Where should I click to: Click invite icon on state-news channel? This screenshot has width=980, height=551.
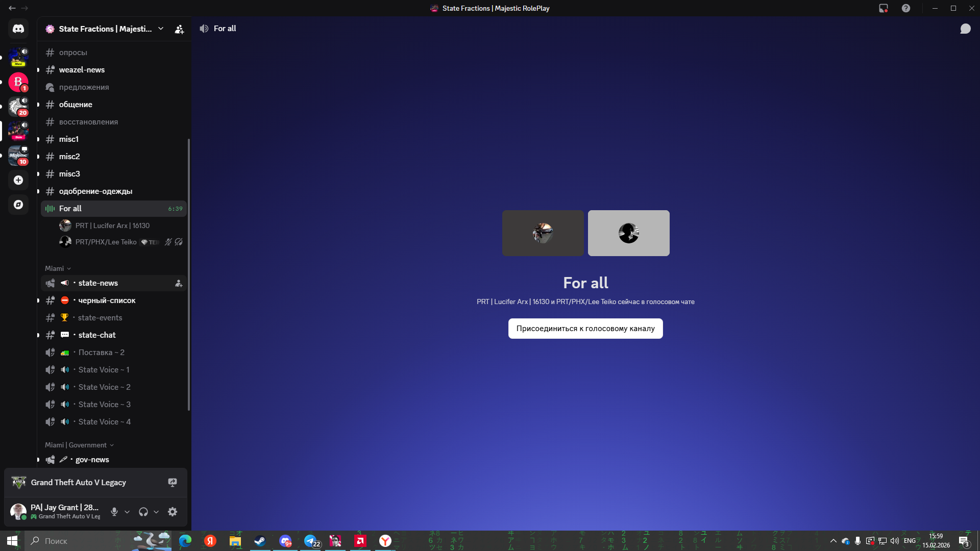(x=179, y=283)
